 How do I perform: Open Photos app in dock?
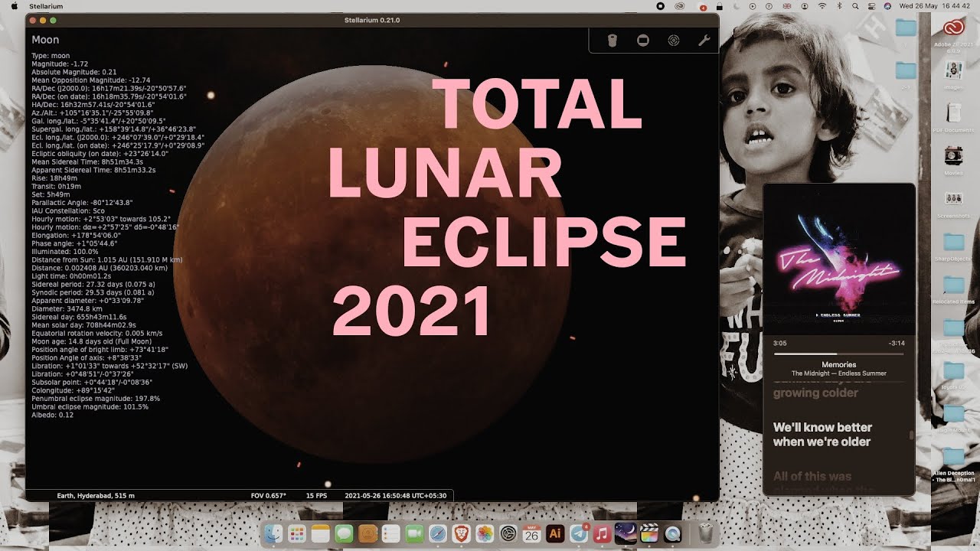(485, 533)
